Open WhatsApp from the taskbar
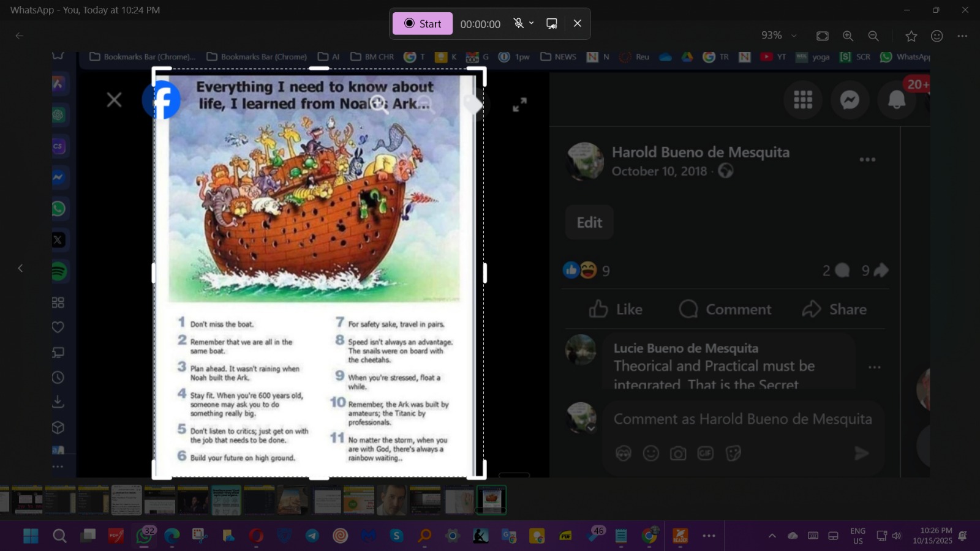Viewport: 980px width, 551px height. (145, 536)
